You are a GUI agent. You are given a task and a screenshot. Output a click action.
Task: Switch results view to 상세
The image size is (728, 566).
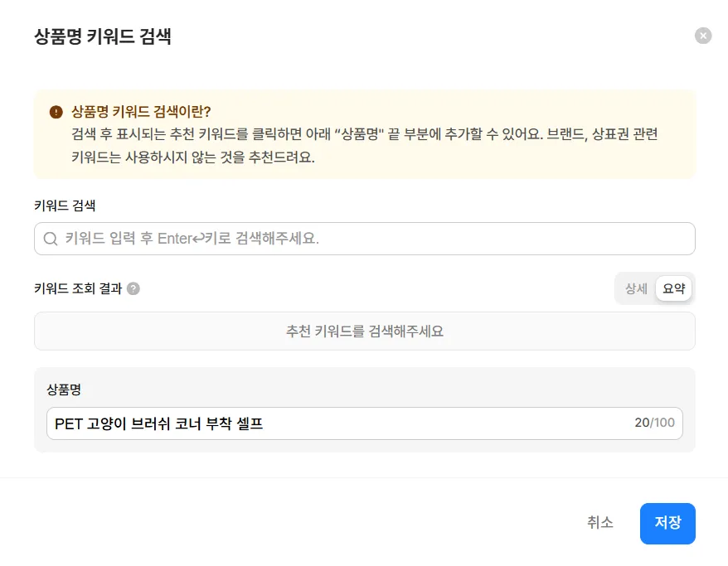pos(636,288)
